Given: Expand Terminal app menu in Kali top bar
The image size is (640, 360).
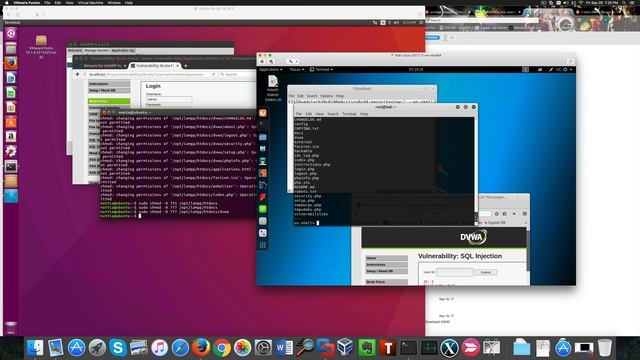Looking at the screenshot, I should 321,69.
